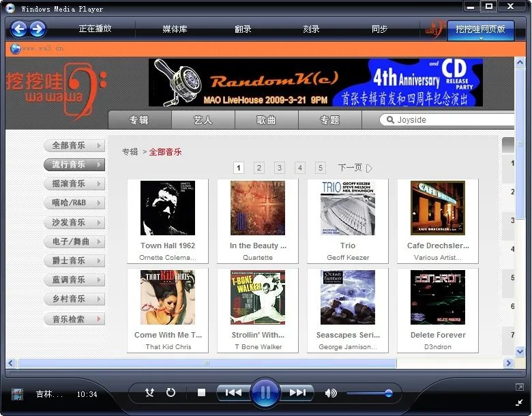This screenshot has width=532, height=416.
Task: Click the globe icon beside www.wa3.cn
Action: click(15, 49)
